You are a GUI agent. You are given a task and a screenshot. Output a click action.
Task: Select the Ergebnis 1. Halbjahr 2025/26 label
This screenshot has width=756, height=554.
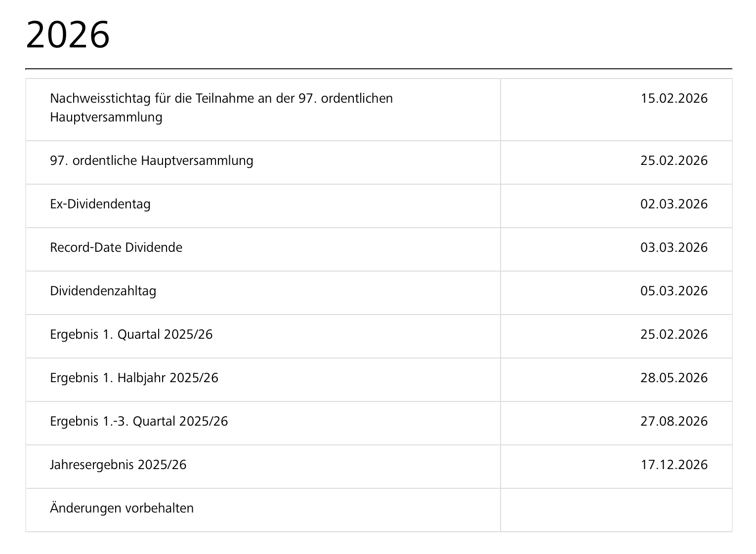[134, 378]
